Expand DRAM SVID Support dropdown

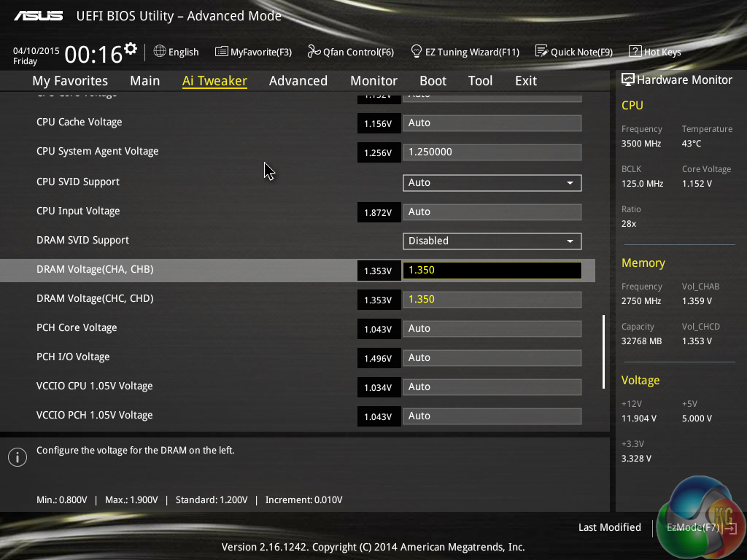(492, 241)
